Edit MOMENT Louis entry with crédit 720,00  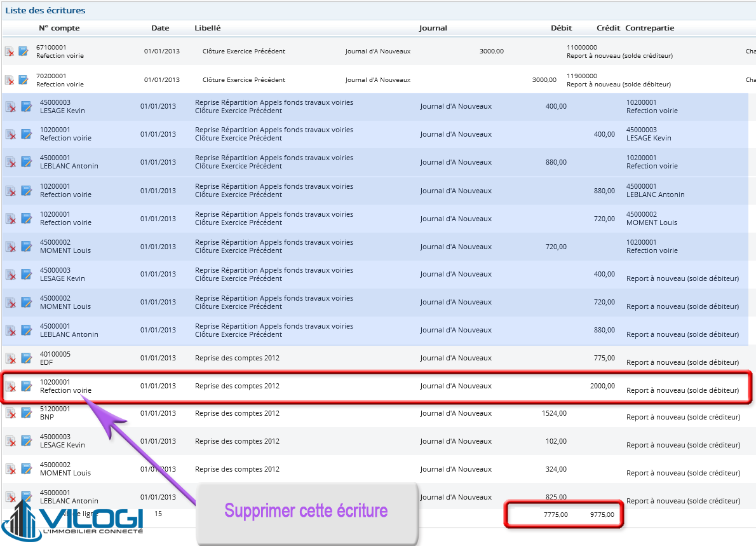point(27,302)
